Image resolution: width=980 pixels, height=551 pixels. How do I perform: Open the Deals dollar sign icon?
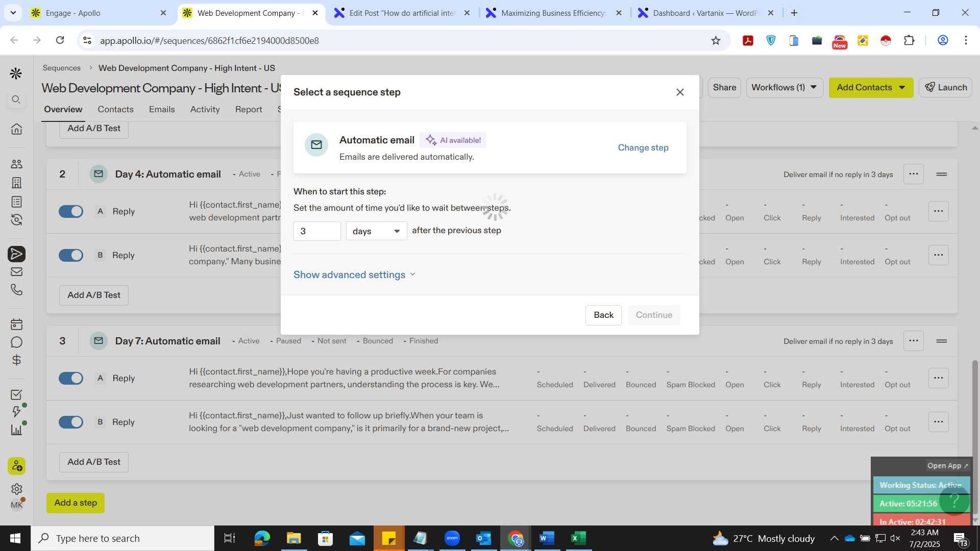[x=16, y=360]
